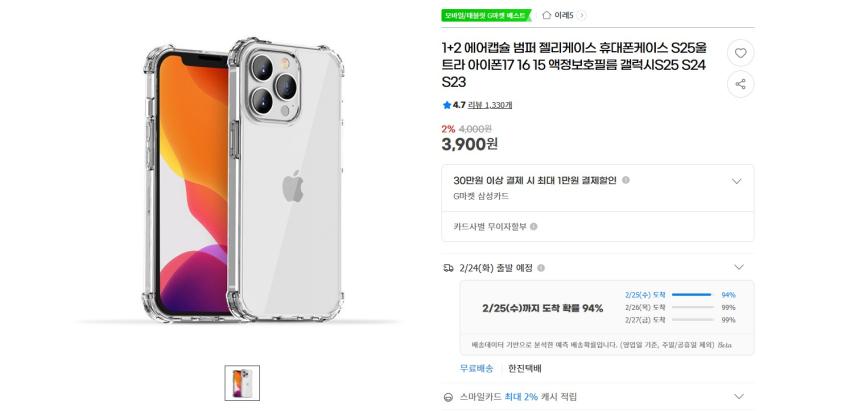Click the home icon beside 이레5
The height and width of the screenshot is (411, 850).
click(x=546, y=15)
